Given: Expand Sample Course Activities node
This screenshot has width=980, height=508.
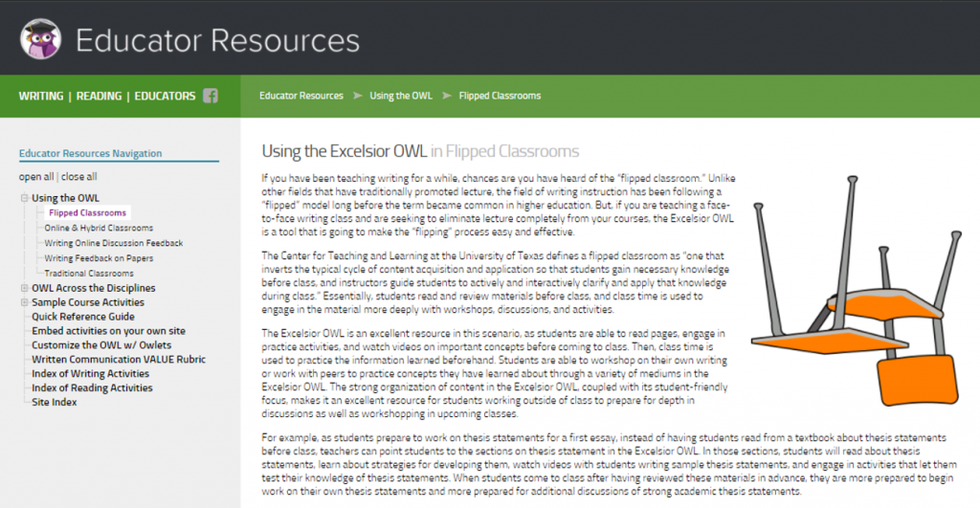Looking at the screenshot, I should 24,302.
